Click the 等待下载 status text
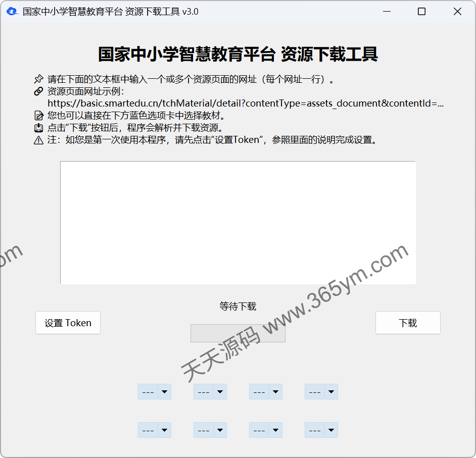 click(237, 306)
